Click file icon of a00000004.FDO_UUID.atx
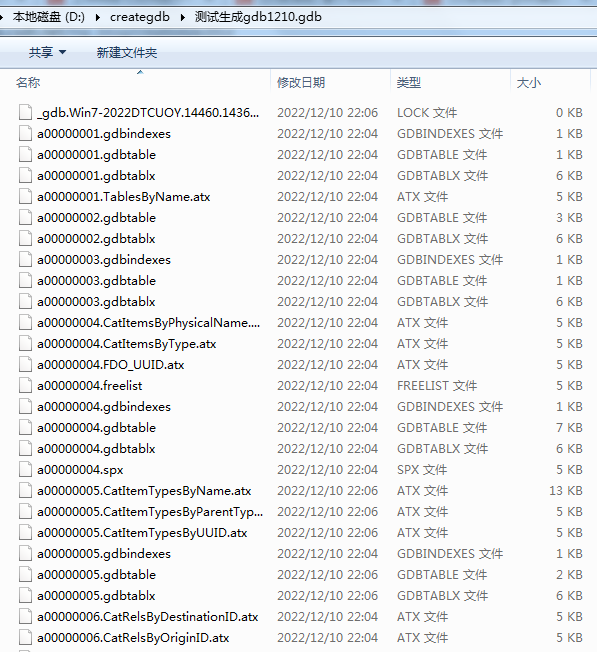Screen dimensions: 597x652 (25, 365)
